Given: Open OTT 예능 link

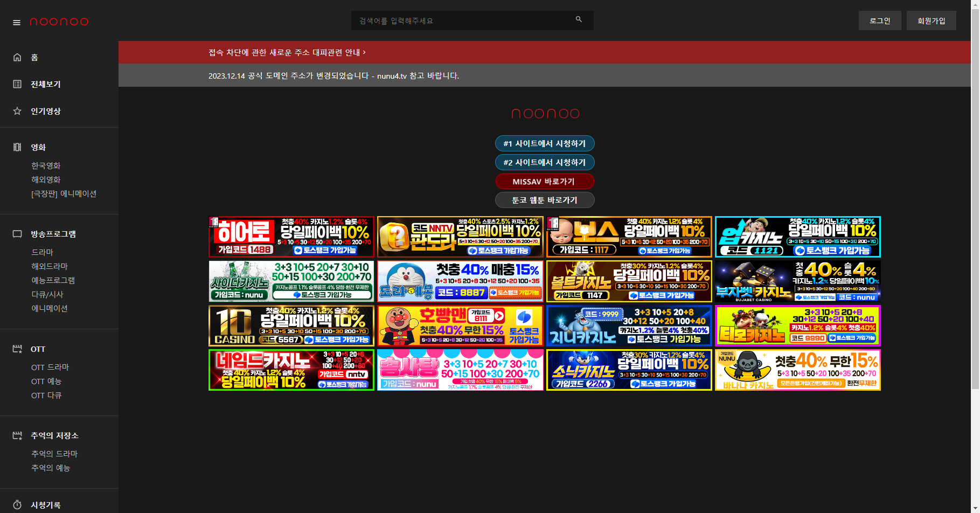Looking at the screenshot, I should (46, 381).
